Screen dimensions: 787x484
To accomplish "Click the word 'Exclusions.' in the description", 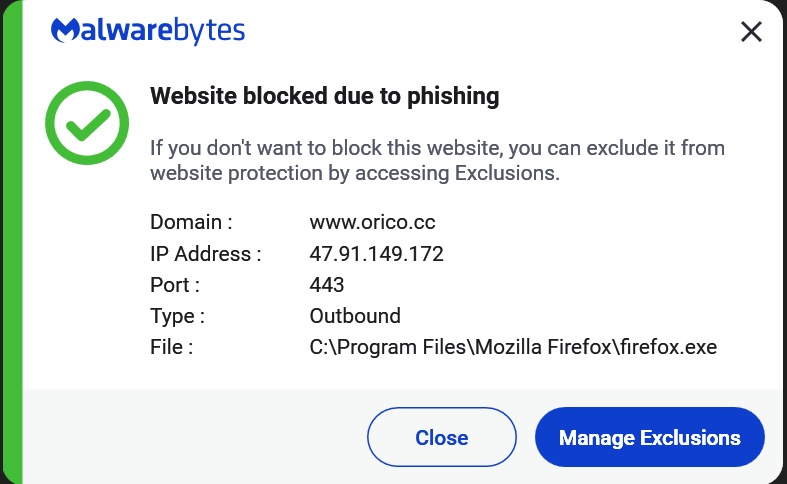I will point(507,173).
